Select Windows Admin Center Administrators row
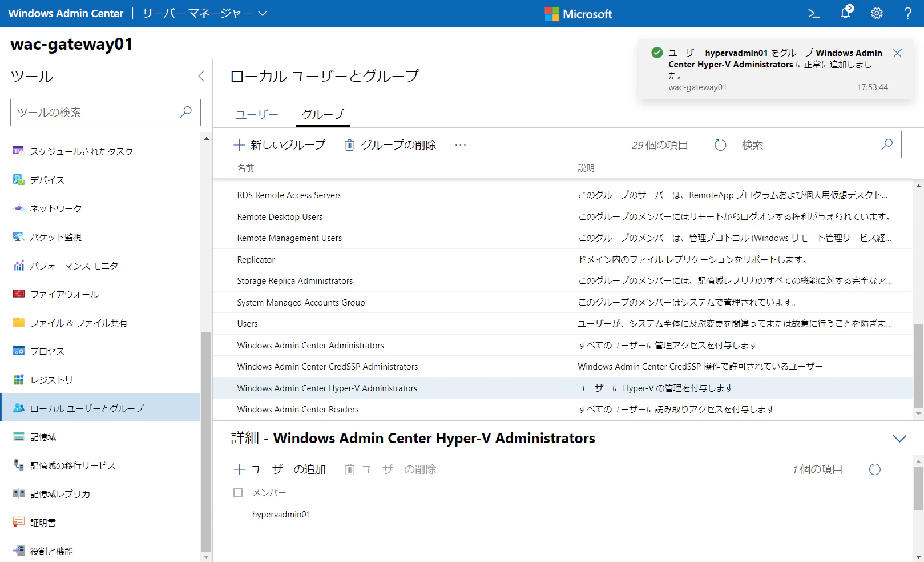The height and width of the screenshot is (562, 924). pos(563,345)
